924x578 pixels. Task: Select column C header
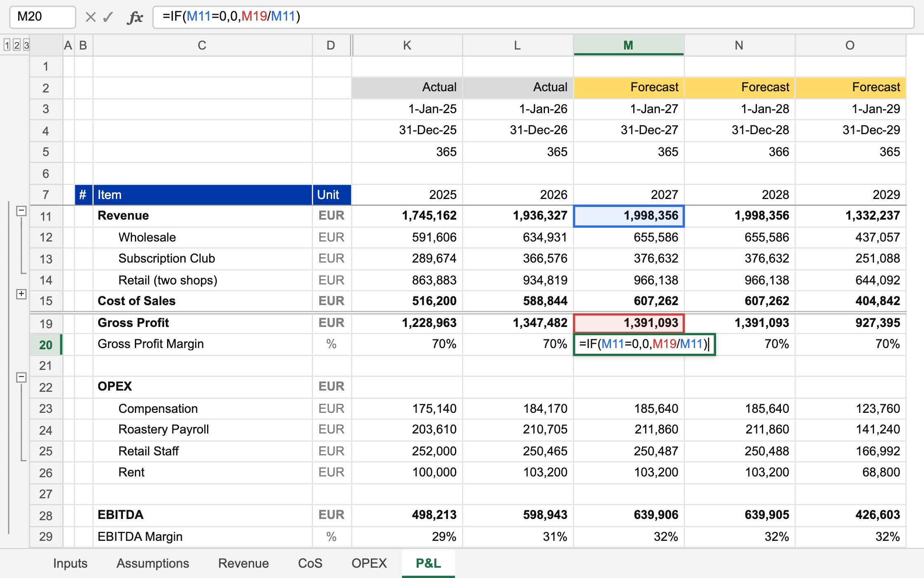pyautogui.click(x=202, y=45)
